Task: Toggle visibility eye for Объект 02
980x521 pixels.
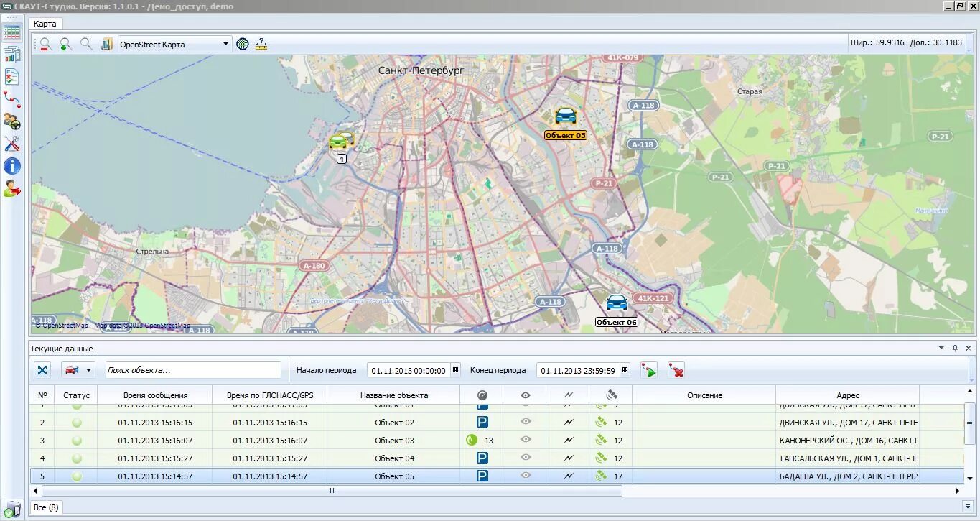Action: pos(526,422)
